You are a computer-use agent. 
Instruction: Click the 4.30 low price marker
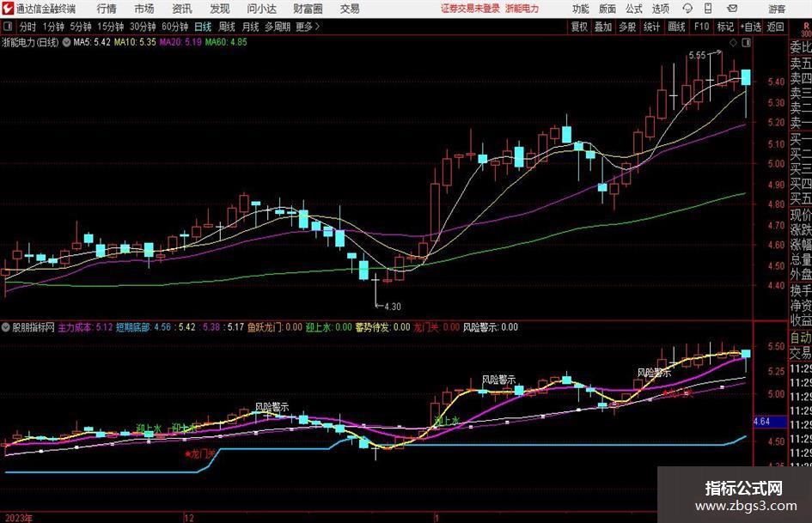point(393,307)
